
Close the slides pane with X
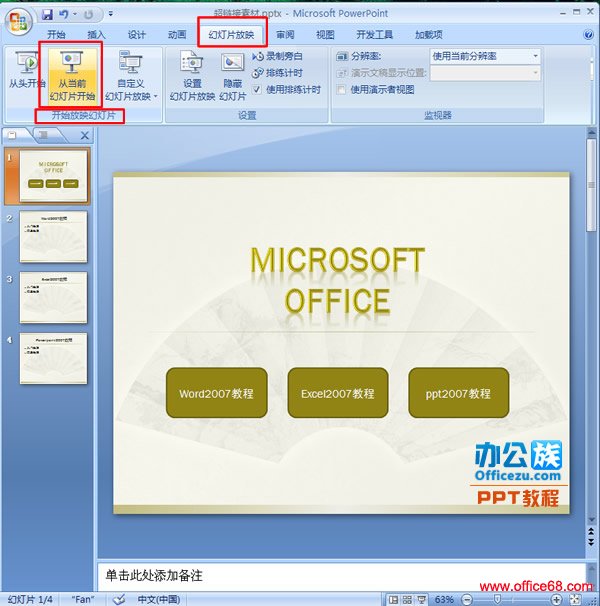pyautogui.click(x=85, y=135)
